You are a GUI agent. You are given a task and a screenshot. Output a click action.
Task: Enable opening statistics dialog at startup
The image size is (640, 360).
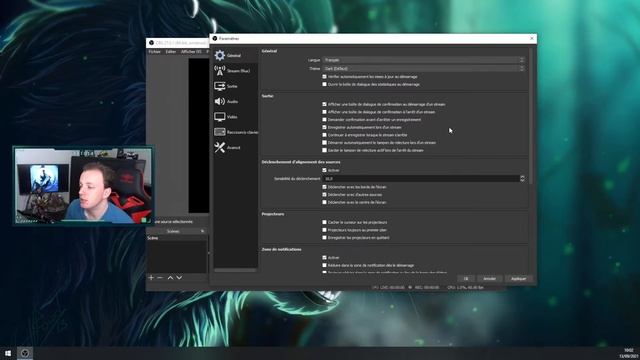pyautogui.click(x=324, y=84)
